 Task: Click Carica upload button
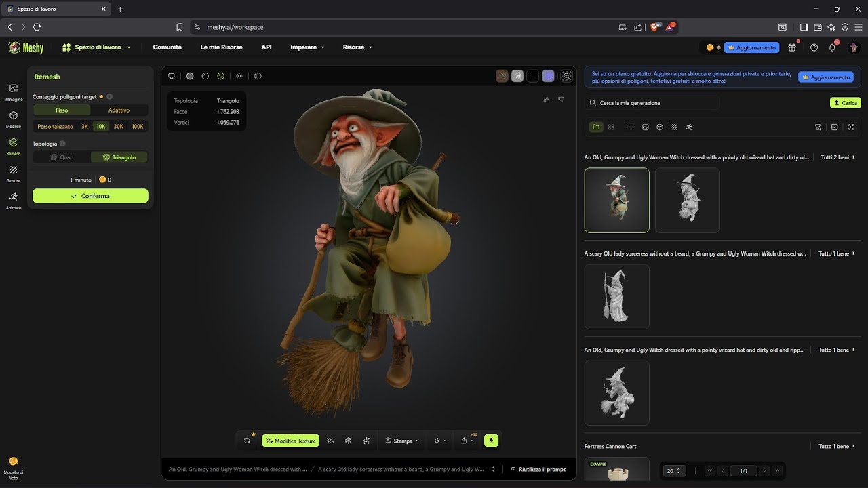tap(845, 103)
